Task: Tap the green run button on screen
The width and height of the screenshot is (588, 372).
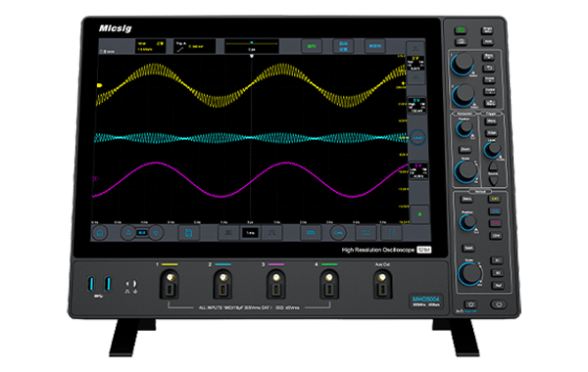Action: (x=312, y=46)
